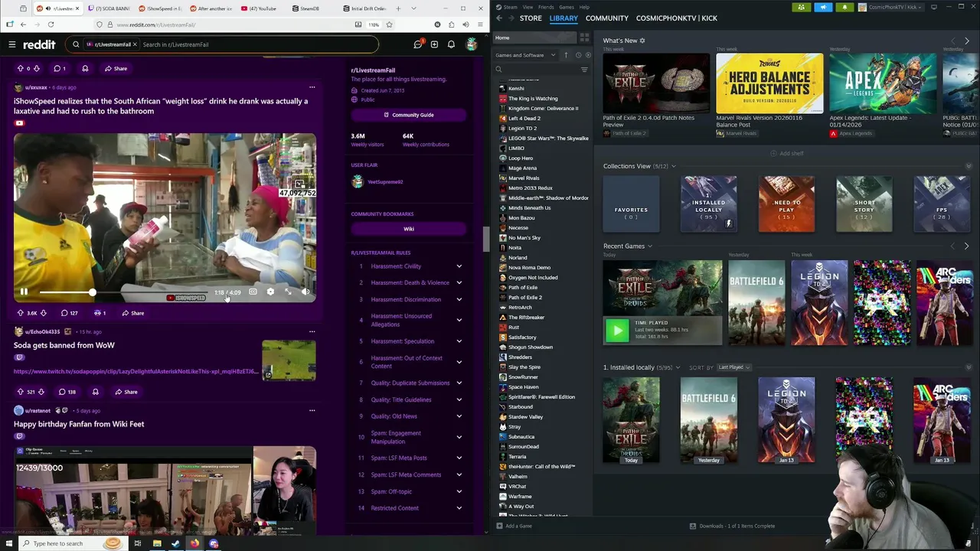Play Path of Exile 2 green button
Image resolution: width=980 pixels, height=551 pixels.
(x=616, y=330)
